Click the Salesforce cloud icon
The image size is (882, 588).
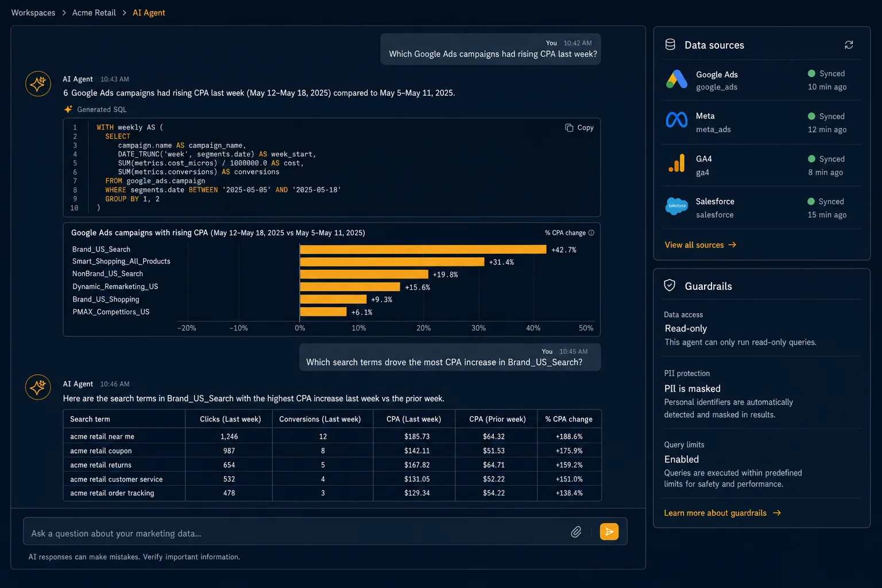pyautogui.click(x=676, y=206)
